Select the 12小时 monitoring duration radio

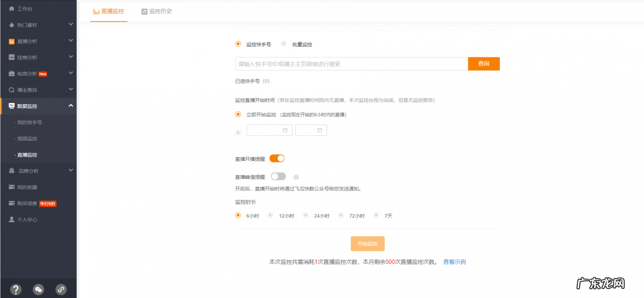coord(270,215)
